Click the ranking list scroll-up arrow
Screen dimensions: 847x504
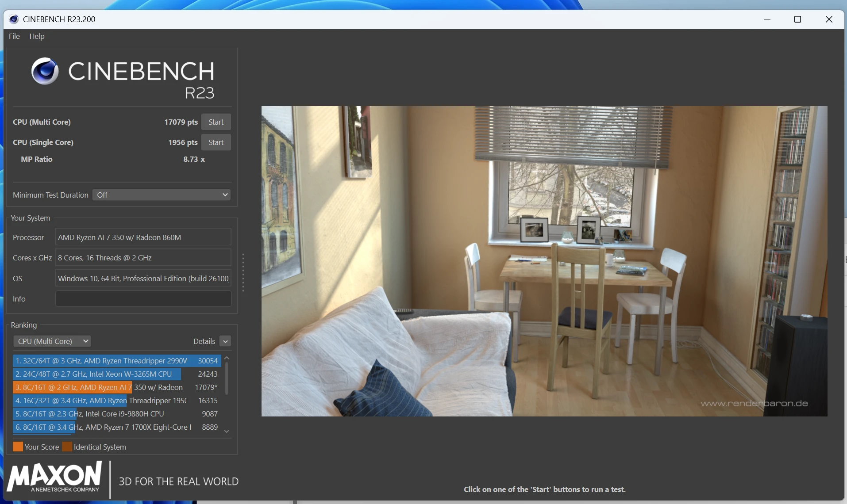click(227, 358)
